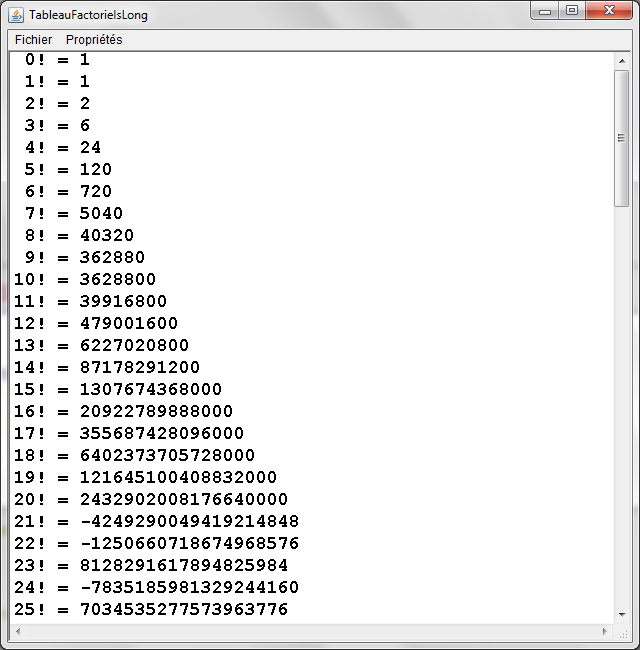Viewport: 640px width, 650px height.
Task: Click the vertical scrollbar up arrow
Action: (622, 59)
